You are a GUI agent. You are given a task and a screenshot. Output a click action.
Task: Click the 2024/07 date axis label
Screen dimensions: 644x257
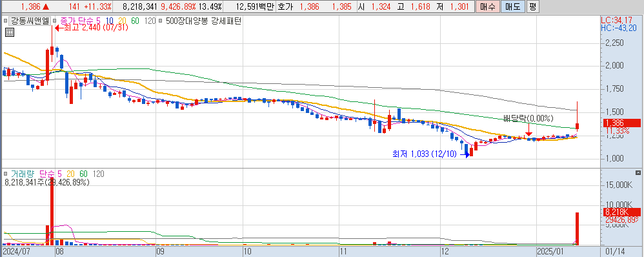15,251
